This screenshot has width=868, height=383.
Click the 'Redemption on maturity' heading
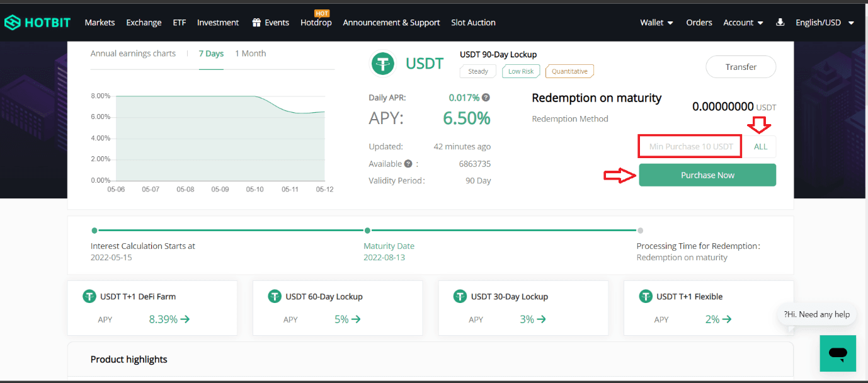(x=597, y=98)
